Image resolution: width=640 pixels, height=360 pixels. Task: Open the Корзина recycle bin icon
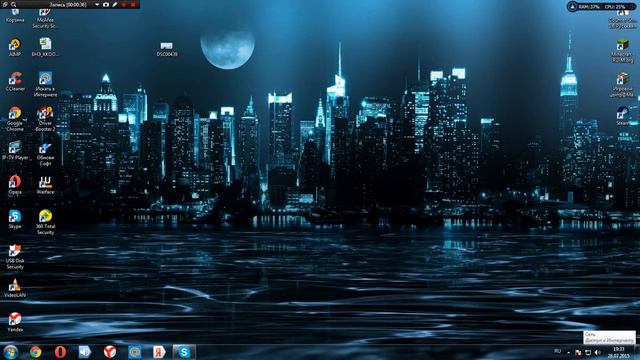[15, 16]
